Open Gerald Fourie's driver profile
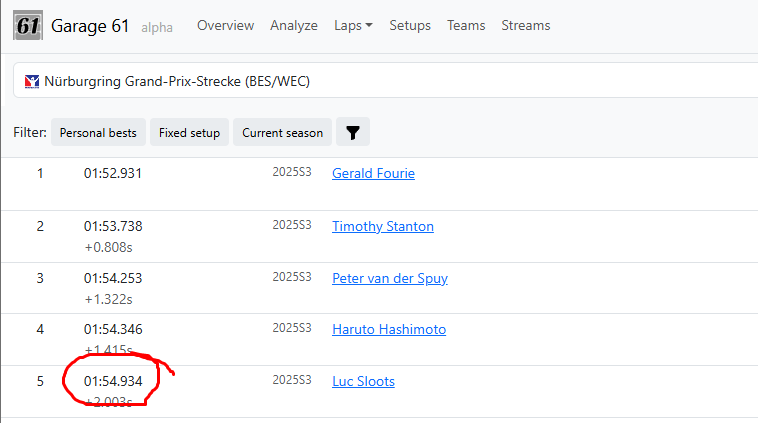The width and height of the screenshot is (758, 423). click(x=373, y=173)
